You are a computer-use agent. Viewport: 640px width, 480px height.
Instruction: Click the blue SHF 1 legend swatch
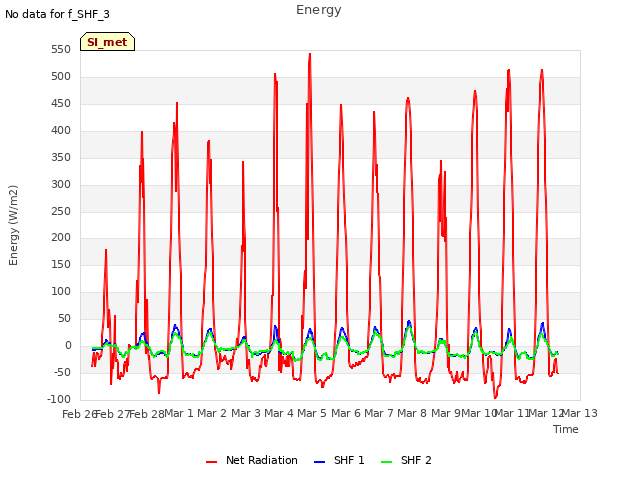[x=319, y=462]
